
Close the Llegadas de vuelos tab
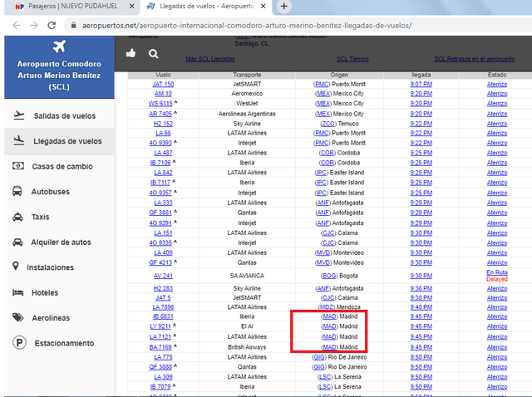tap(263, 6)
